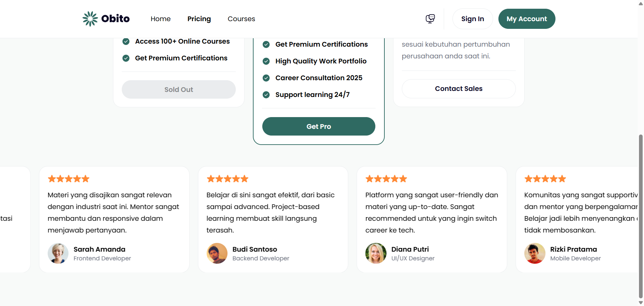Image resolution: width=644 pixels, height=306 pixels.
Task: Click the Obito starburst logo icon
Action: [x=90, y=19]
